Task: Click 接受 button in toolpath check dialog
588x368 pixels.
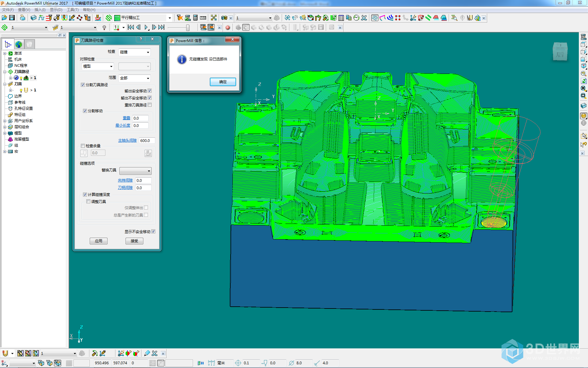Action: click(x=134, y=241)
